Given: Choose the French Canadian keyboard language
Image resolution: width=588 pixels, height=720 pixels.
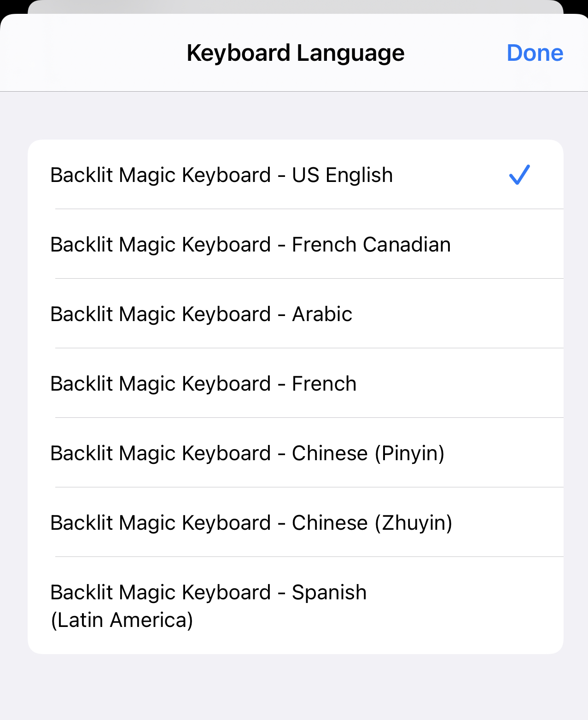Looking at the screenshot, I should [x=250, y=245].
